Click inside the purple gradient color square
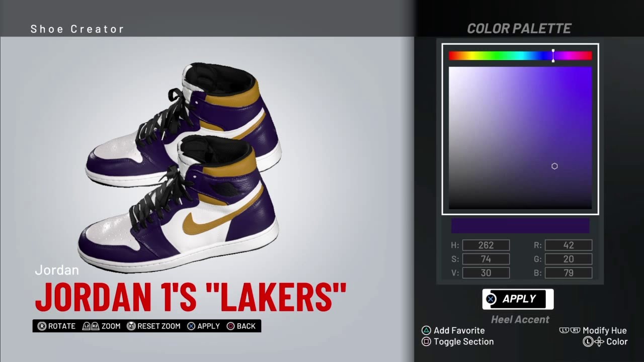The image size is (644, 362). (520, 138)
